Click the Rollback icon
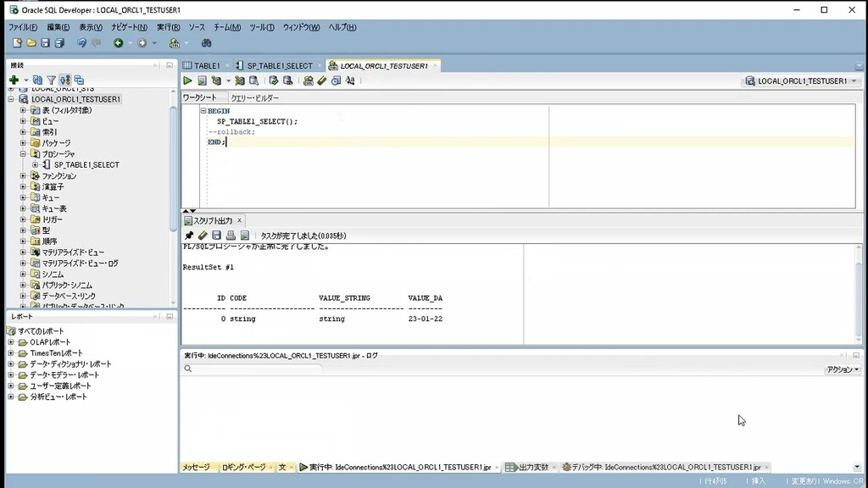Viewport: 868px width, 488px height. 287,80
